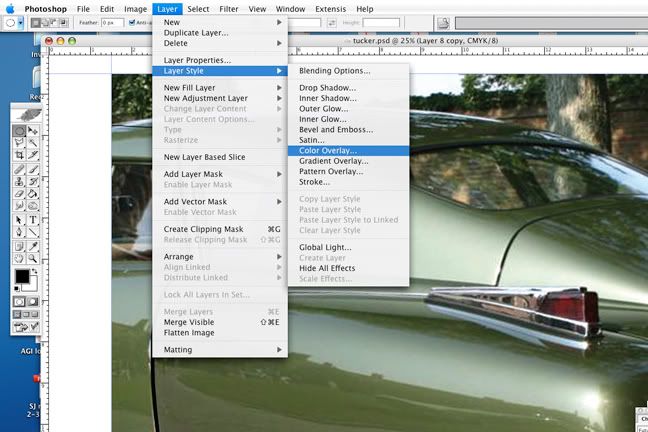Select the Move tool

coord(33,131)
